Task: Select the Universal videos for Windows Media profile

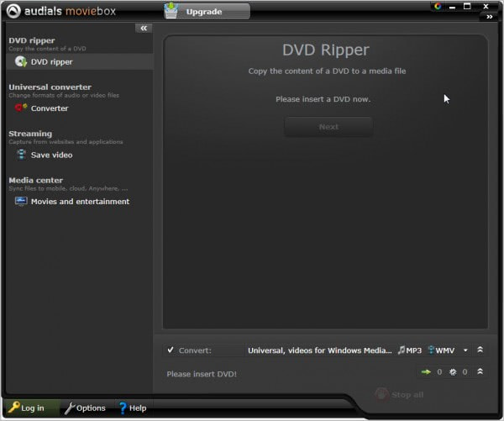Action: [320, 350]
